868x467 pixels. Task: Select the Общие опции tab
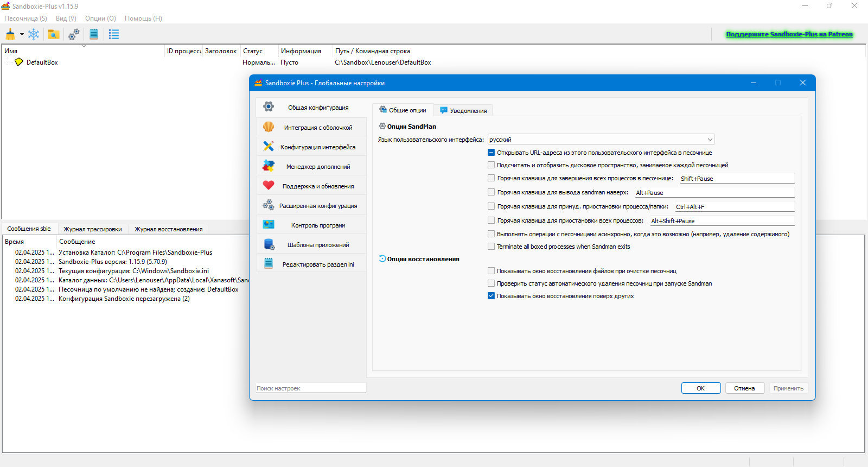(x=403, y=110)
